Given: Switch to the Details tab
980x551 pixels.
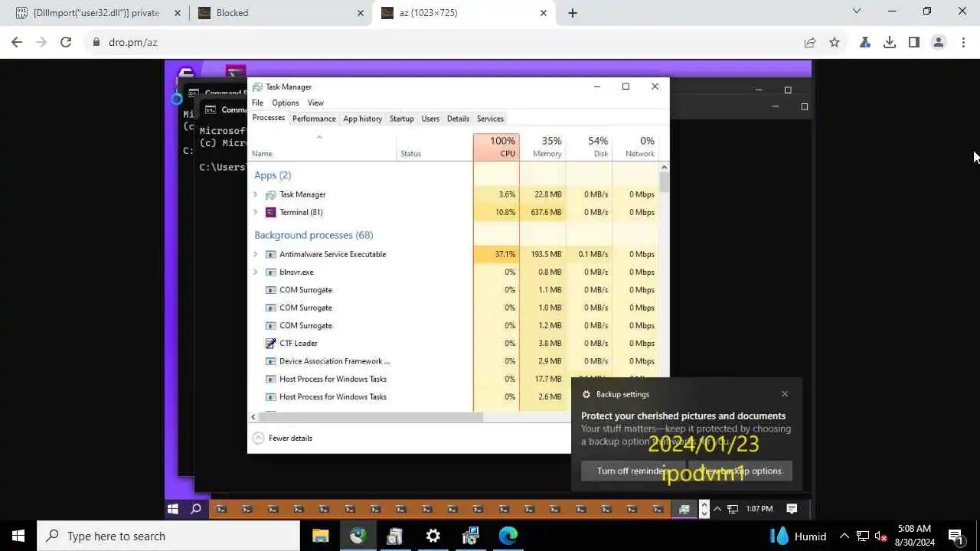Looking at the screenshot, I should tap(458, 119).
